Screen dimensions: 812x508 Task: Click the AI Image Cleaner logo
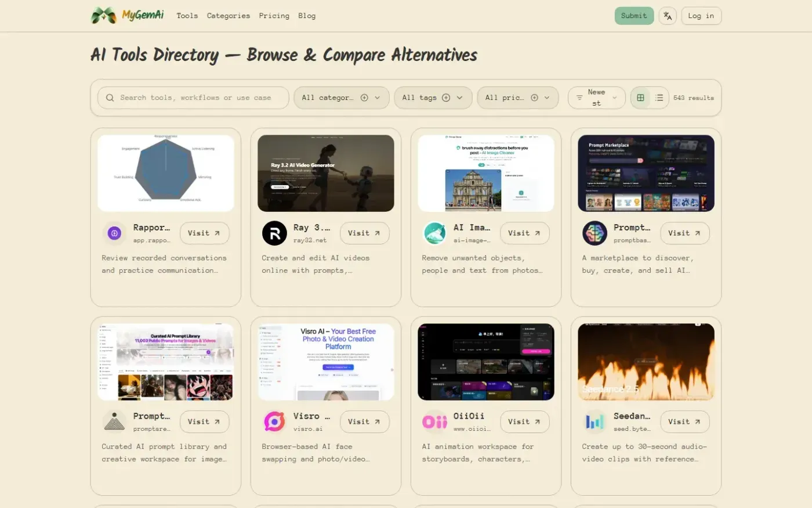(x=434, y=233)
